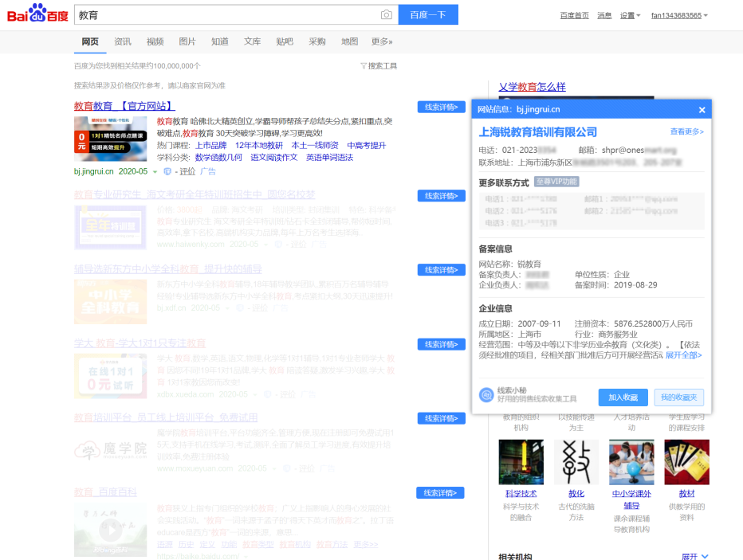This screenshot has width=743, height=560.
Task: Click 线索详情 button beside 海文考研 result
Action: coord(441,195)
